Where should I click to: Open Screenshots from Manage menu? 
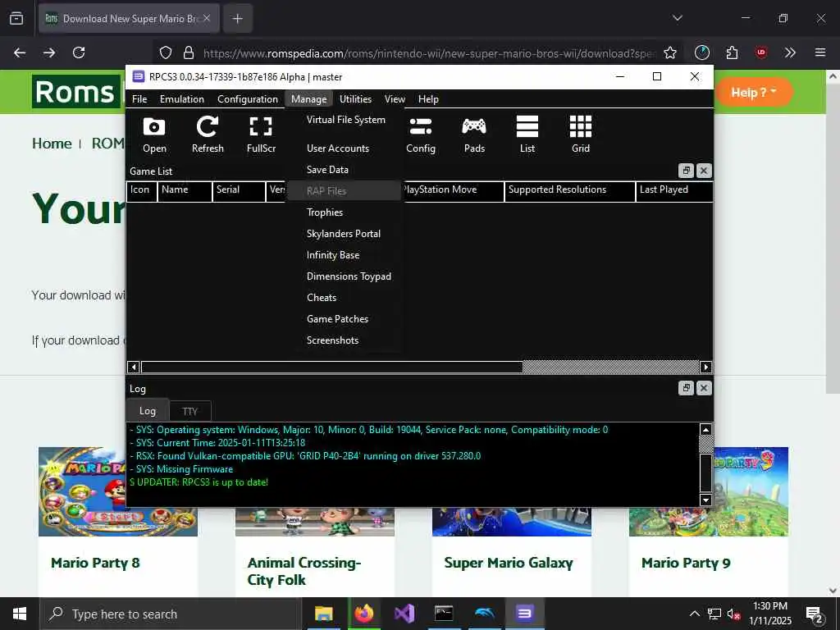coord(345,340)
